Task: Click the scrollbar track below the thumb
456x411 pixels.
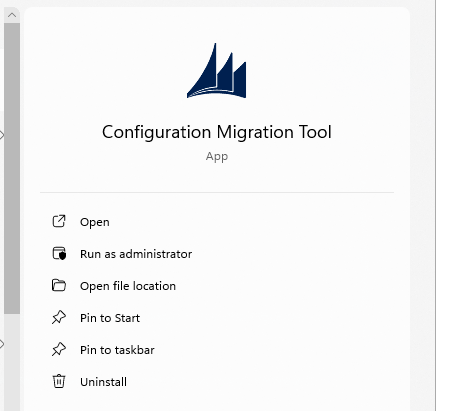Action: point(12,362)
